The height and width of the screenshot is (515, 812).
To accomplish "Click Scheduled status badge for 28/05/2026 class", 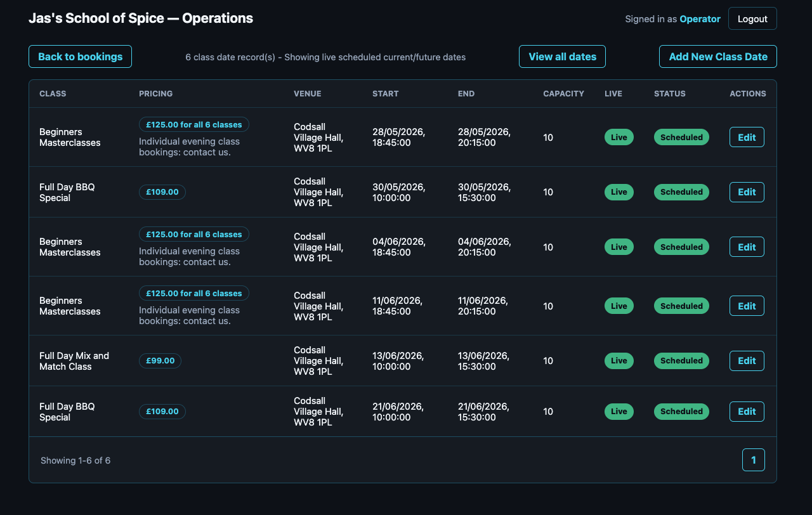I will tap(681, 137).
